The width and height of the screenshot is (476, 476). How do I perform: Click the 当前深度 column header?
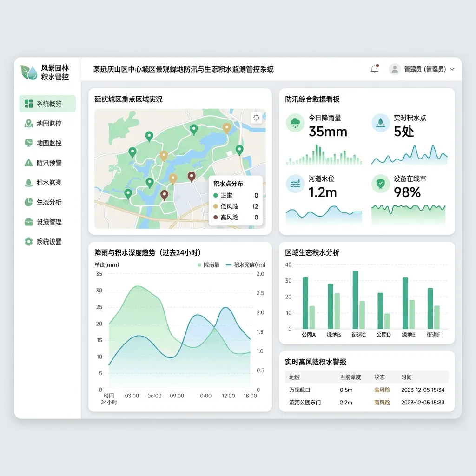point(350,377)
